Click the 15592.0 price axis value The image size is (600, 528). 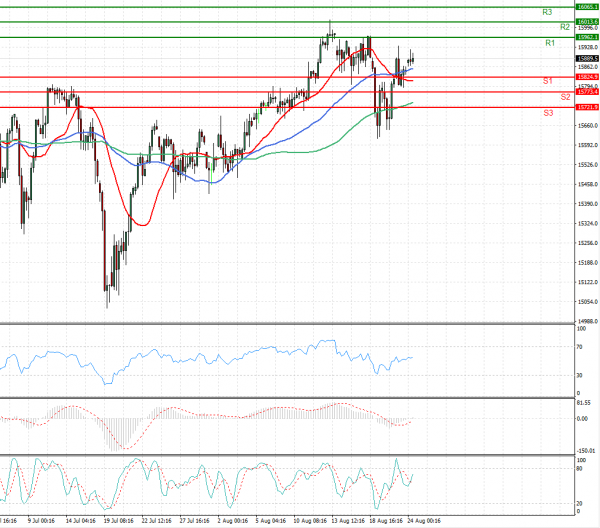588,145
